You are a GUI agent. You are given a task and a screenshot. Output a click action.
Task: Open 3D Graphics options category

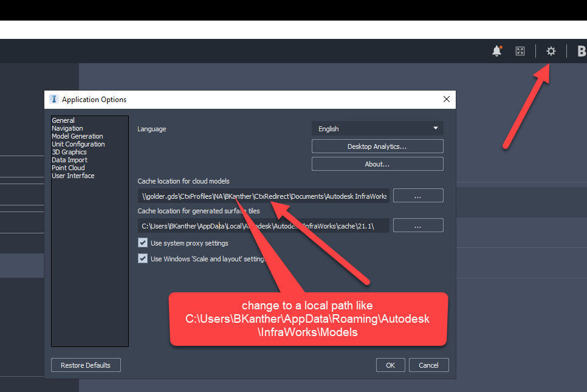[69, 151]
